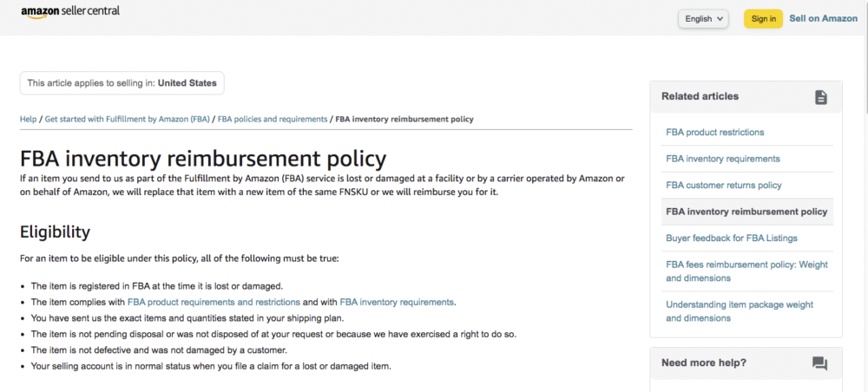868x392 pixels.
Task: Click the Amazon Seller Central logo
Action: tap(70, 11)
